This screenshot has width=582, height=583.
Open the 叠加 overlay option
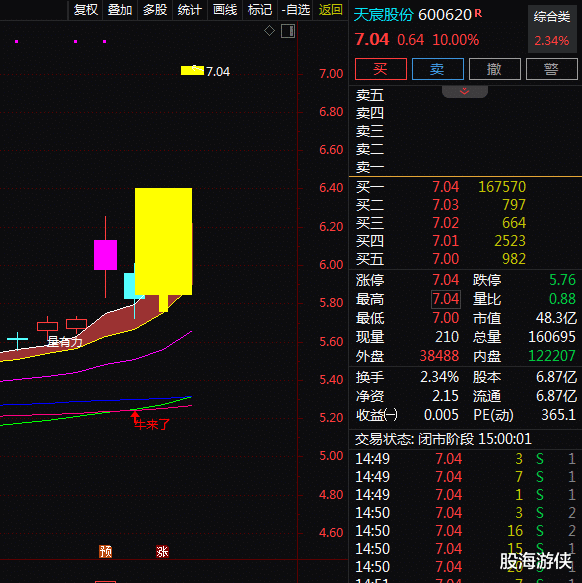point(120,10)
